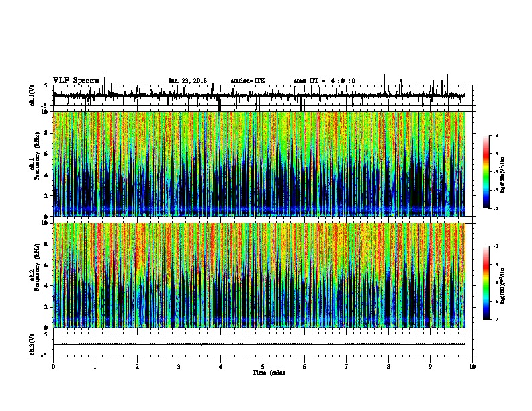Click the ch.1 voltage waveform trace
Viewport: 532px width, 411px height.
259,96
